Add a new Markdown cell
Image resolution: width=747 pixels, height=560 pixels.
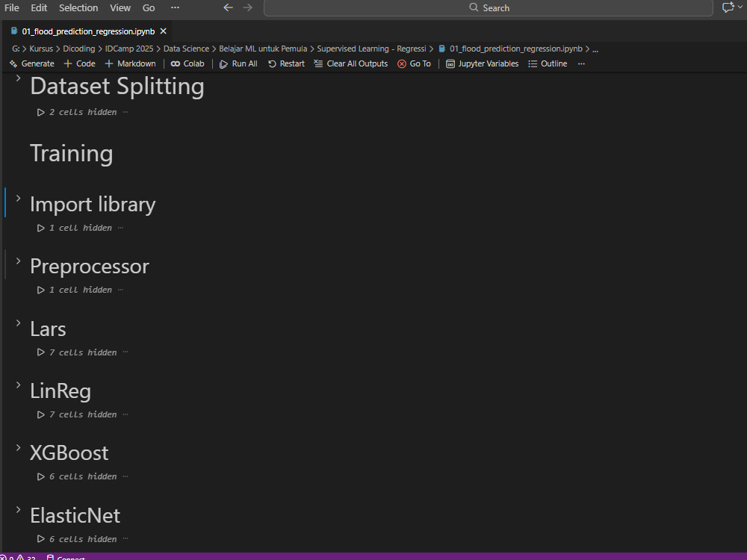130,63
